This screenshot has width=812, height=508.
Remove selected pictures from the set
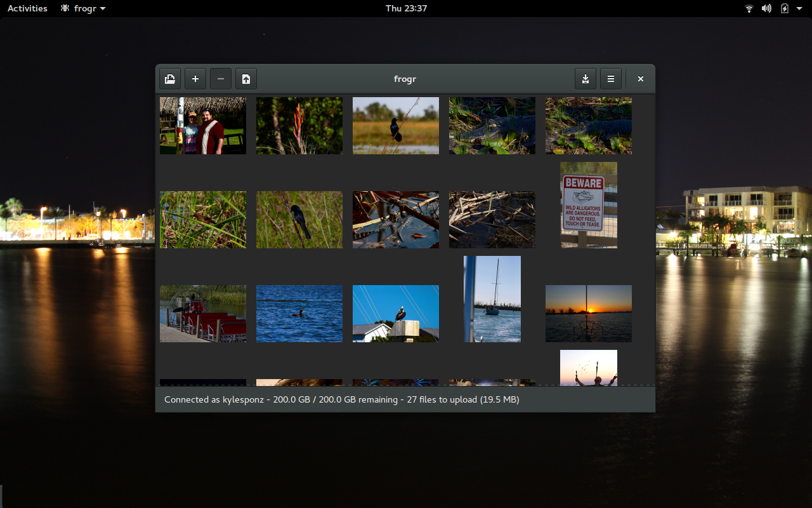point(220,79)
